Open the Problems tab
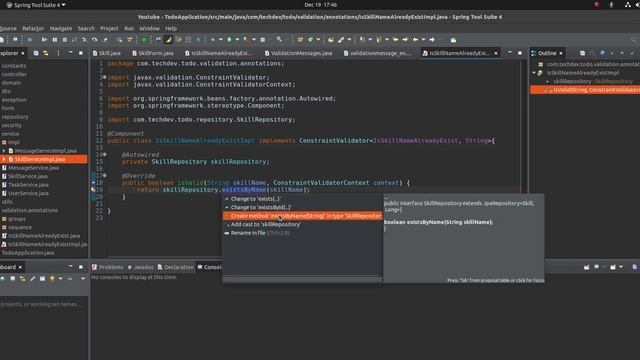 107,267
